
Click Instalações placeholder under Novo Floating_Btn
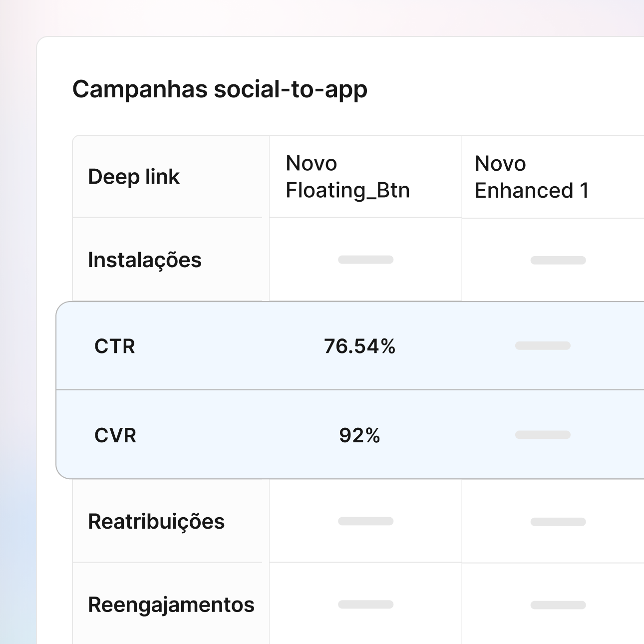365,260
